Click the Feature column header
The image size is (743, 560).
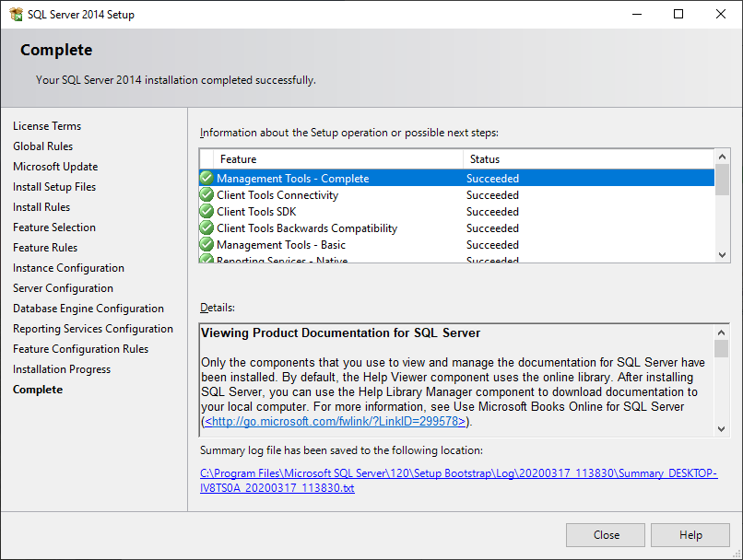click(338, 159)
